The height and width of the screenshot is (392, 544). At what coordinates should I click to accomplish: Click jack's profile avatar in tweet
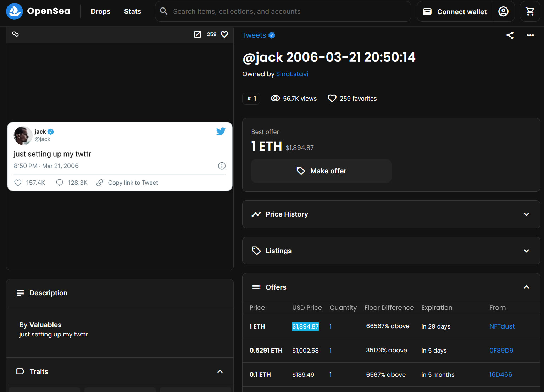23,135
